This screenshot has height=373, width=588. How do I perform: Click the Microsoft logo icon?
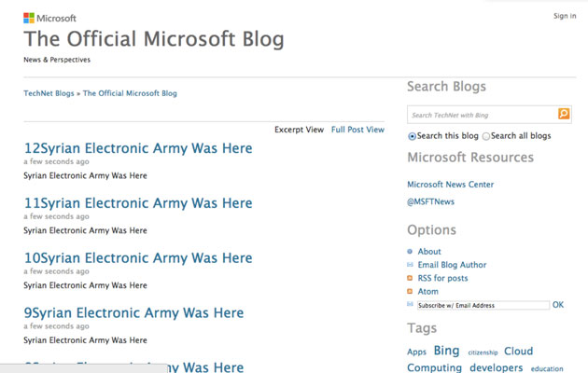(29, 18)
